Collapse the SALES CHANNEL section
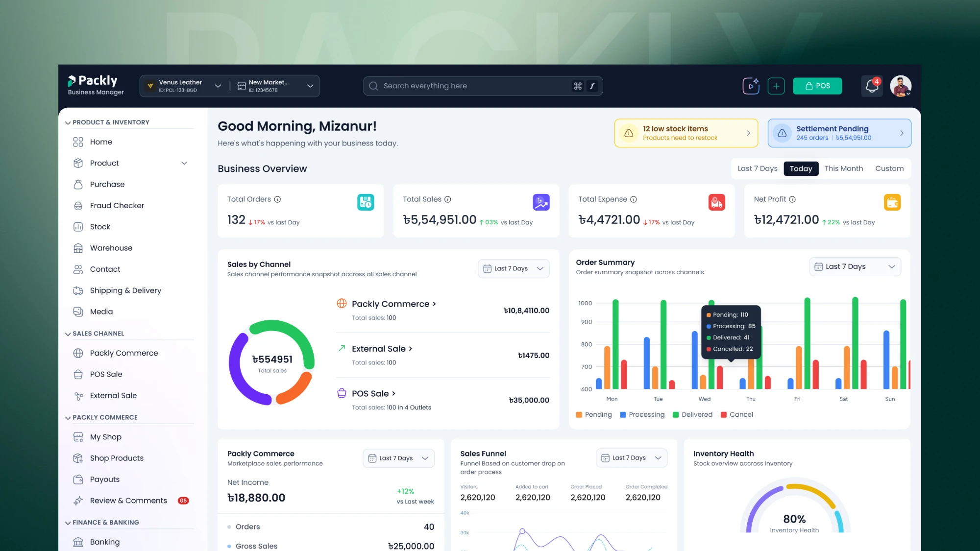Image resolution: width=980 pixels, height=551 pixels. point(68,334)
